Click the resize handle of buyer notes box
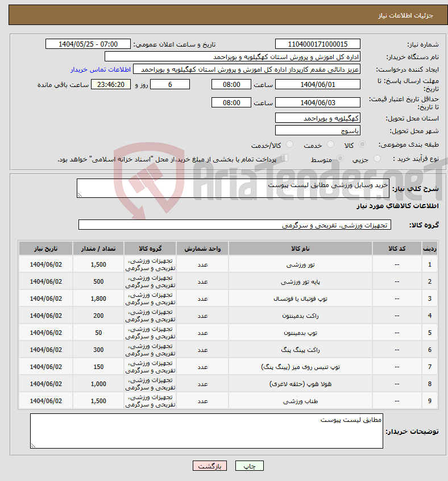Image resolution: width=448 pixels, height=481 pixels. [x=33, y=445]
